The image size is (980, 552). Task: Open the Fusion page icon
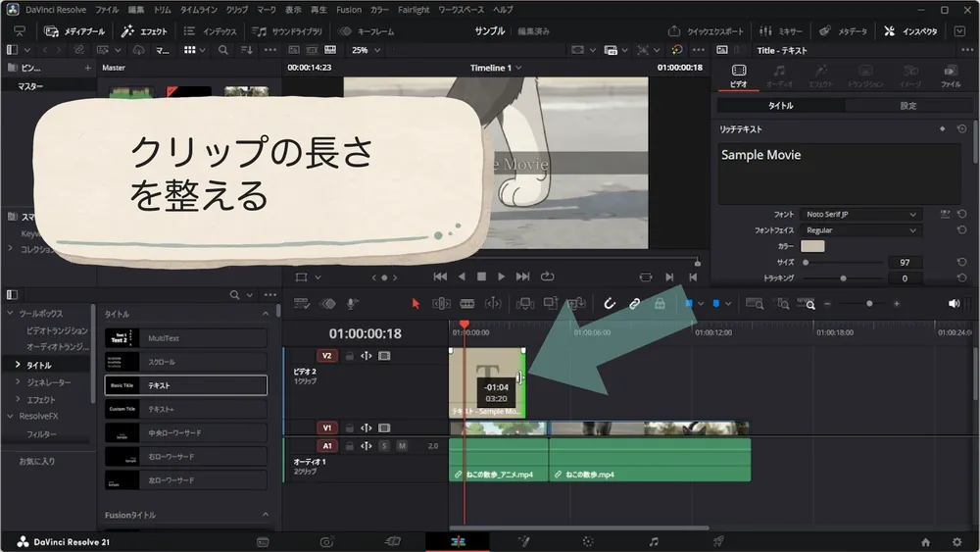523,542
